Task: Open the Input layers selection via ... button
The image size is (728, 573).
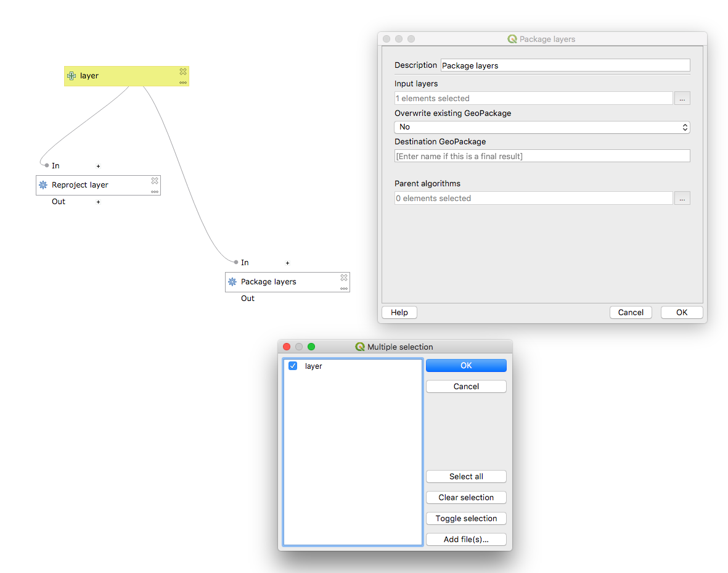Action: tap(682, 98)
